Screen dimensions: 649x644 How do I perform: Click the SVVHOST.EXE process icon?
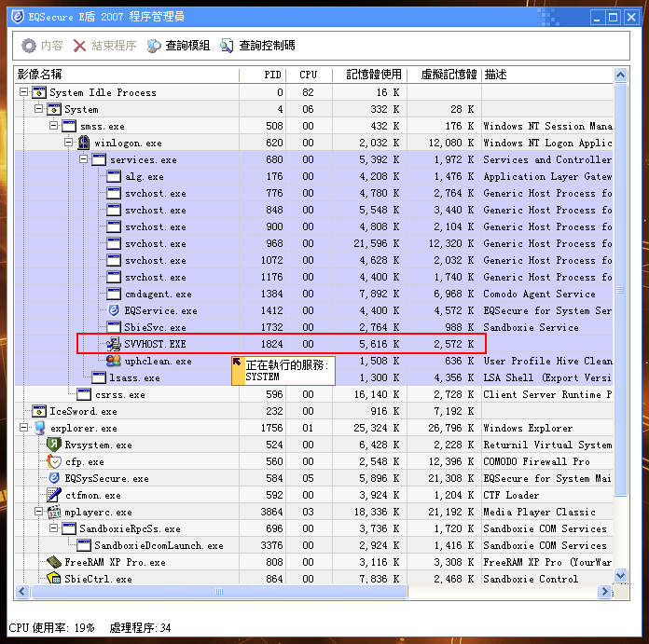tap(114, 344)
